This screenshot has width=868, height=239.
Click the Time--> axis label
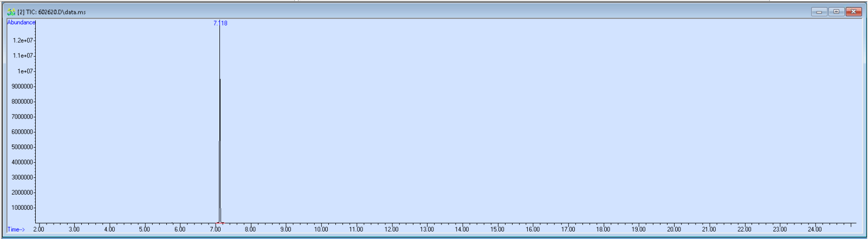(16, 229)
